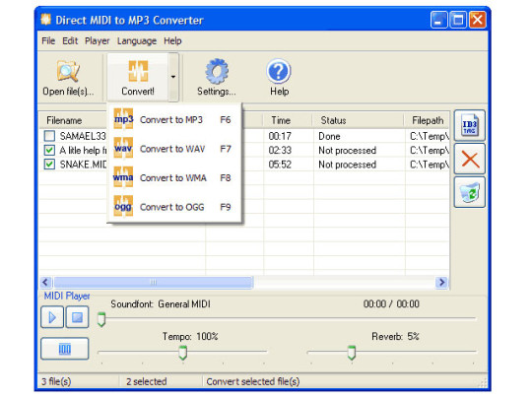The height and width of the screenshot is (399, 532).
Task: Collapse the Convert dropdown arrow
Action: point(173,77)
